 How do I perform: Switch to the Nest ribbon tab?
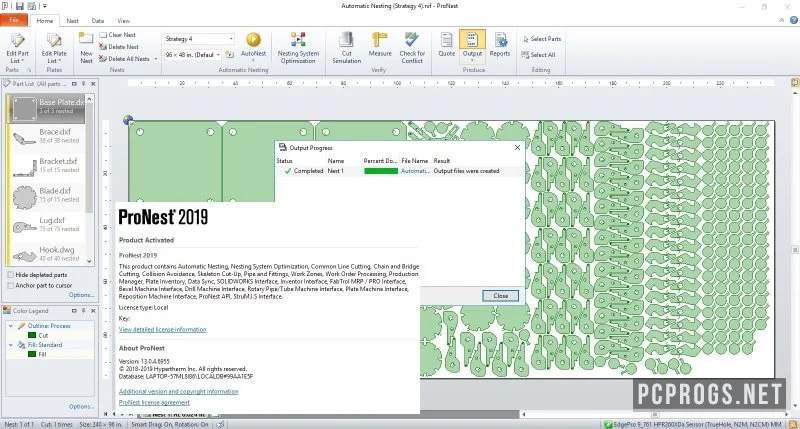pyautogui.click(x=72, y=21)
